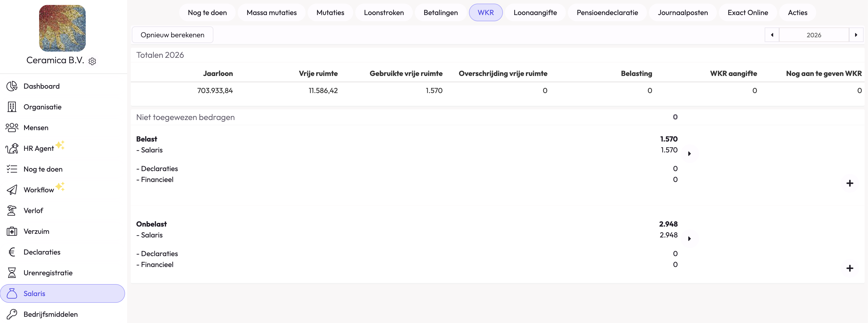Expand Belast Salaris details arrow
This screenshot has width=868, height=323.
click(x=689, y=154)
